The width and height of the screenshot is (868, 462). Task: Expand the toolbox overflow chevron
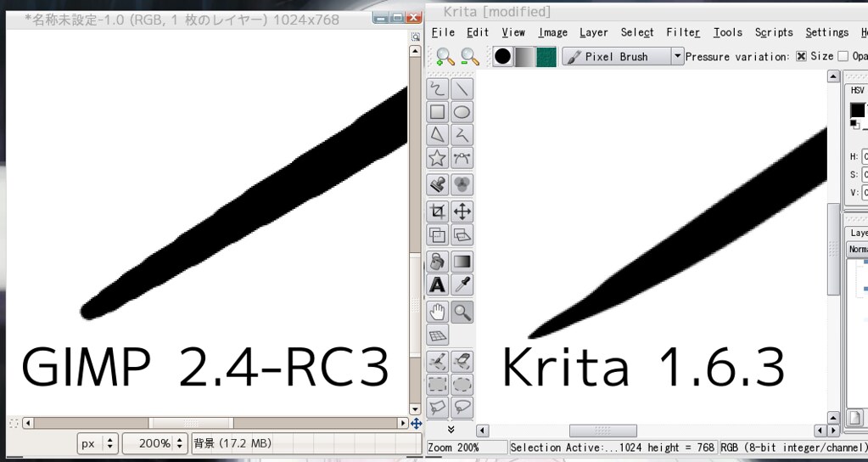[x=450, y=430]
